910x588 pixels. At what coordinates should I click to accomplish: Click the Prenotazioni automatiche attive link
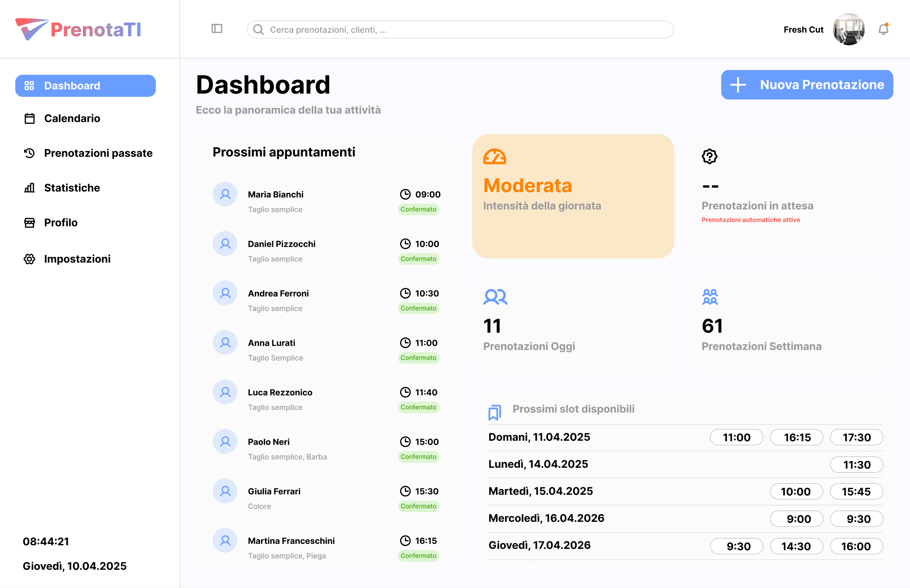(751, 219)
